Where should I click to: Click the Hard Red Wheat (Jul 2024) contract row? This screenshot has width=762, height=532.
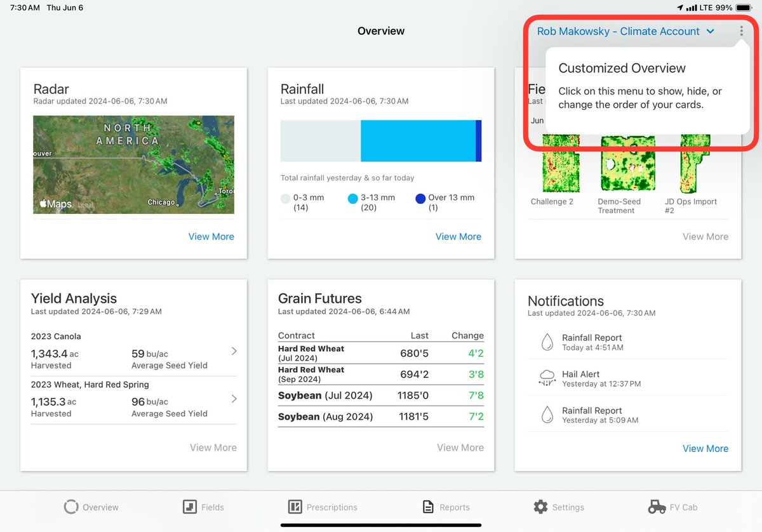pos(381,353)
